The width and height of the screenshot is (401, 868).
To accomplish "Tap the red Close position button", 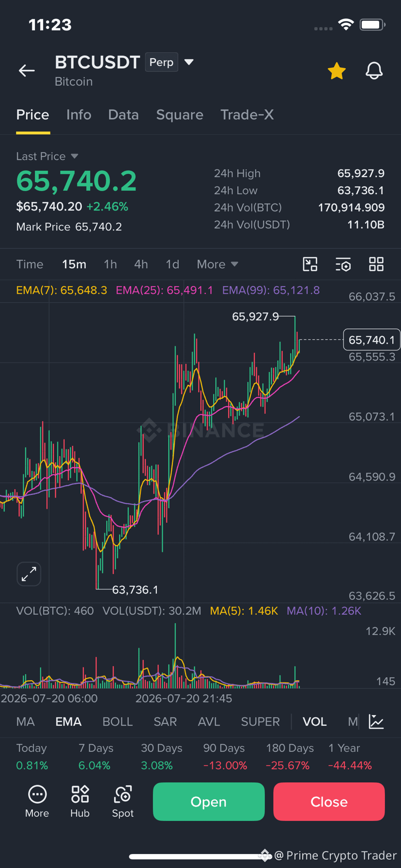I will click(x=329, y=802).
